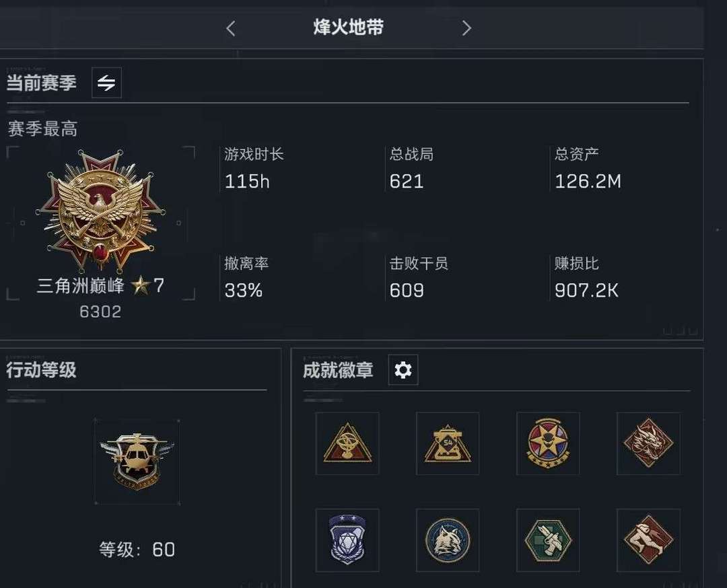Screen dimensions: 727x588
Task: Select the gyroscope triangle achievement badge
Action: (347, 443)
